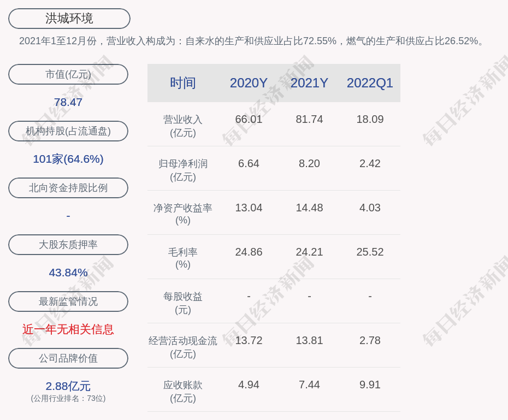The image size is (508, 420).
Task: Click the 毛利率 row label
Action: tap(183, 258)
